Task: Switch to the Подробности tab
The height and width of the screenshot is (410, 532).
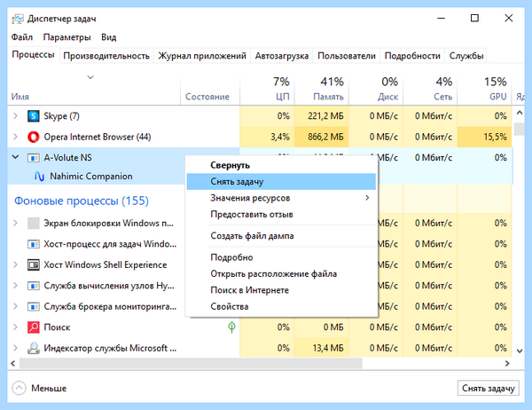Action: [x=412, y=56]
